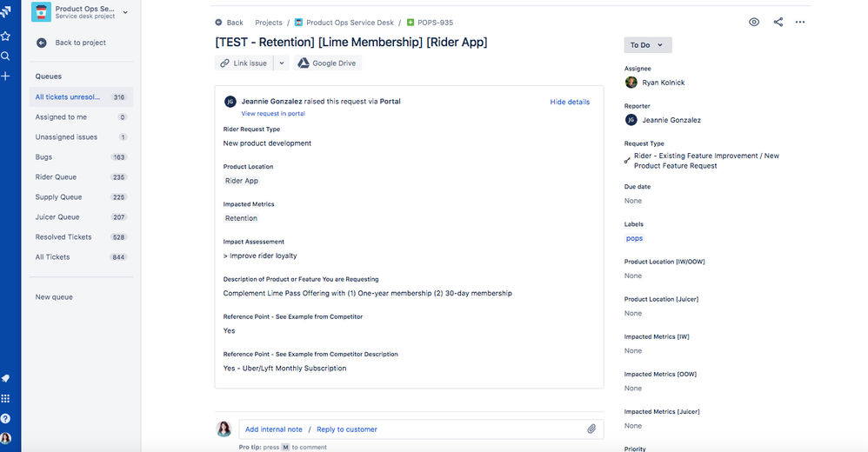Click the pops label tag
868x452 pixels.
(634, 238)
